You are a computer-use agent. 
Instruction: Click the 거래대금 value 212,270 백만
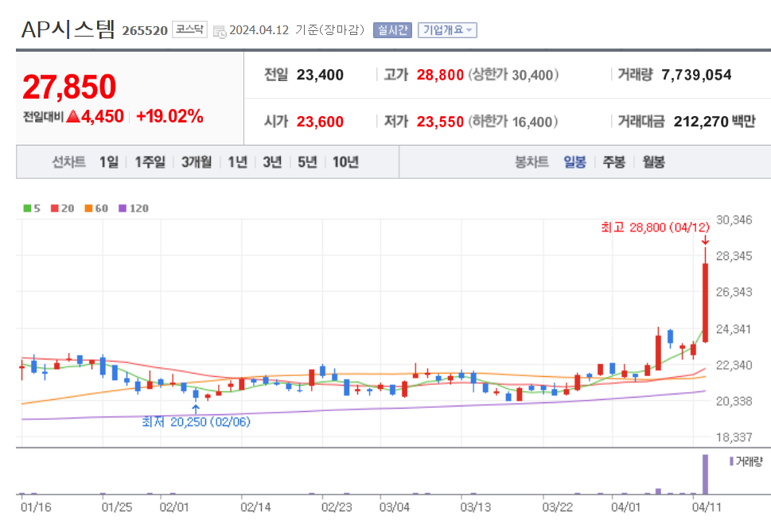pyautogui.click(x=715, y=122)
